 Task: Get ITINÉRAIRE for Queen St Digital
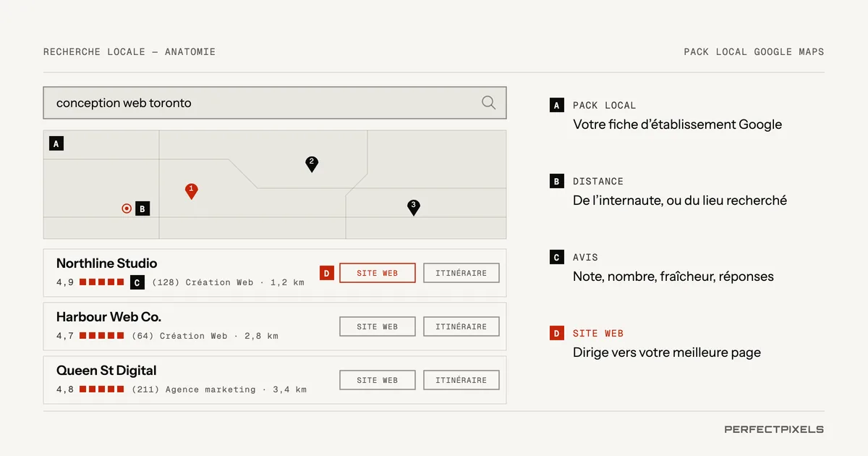pos(461,380)
